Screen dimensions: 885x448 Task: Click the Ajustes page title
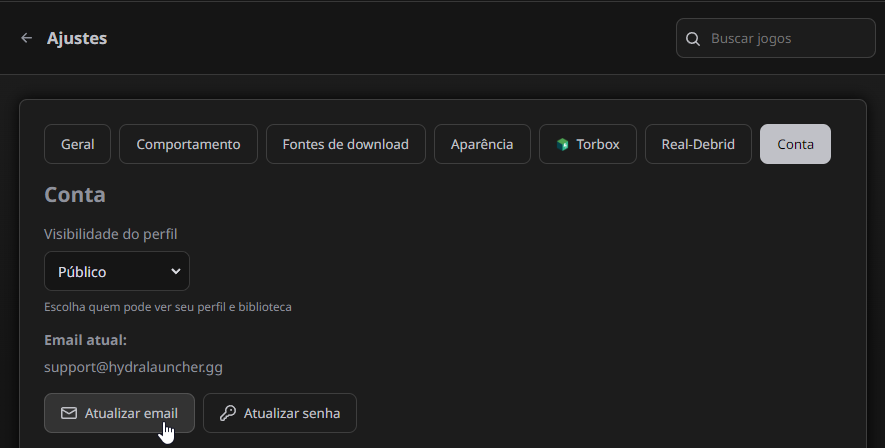tap(77, 38)
